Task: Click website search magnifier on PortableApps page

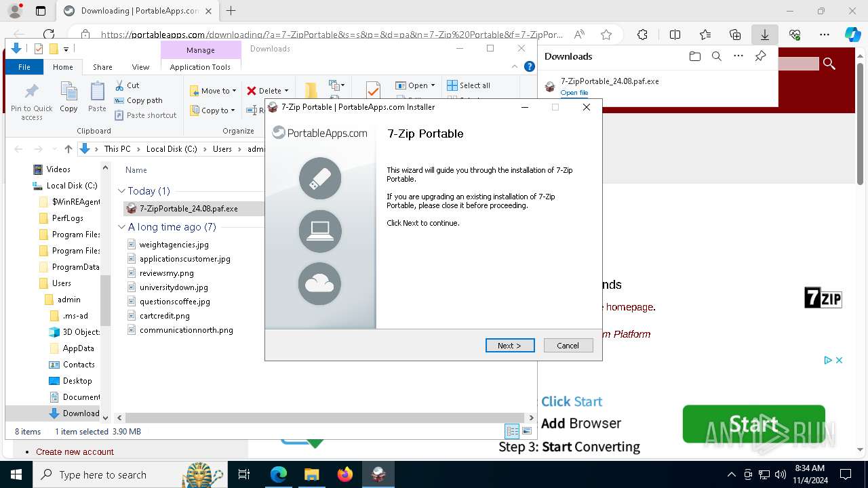Action: [x=829, y=64]
